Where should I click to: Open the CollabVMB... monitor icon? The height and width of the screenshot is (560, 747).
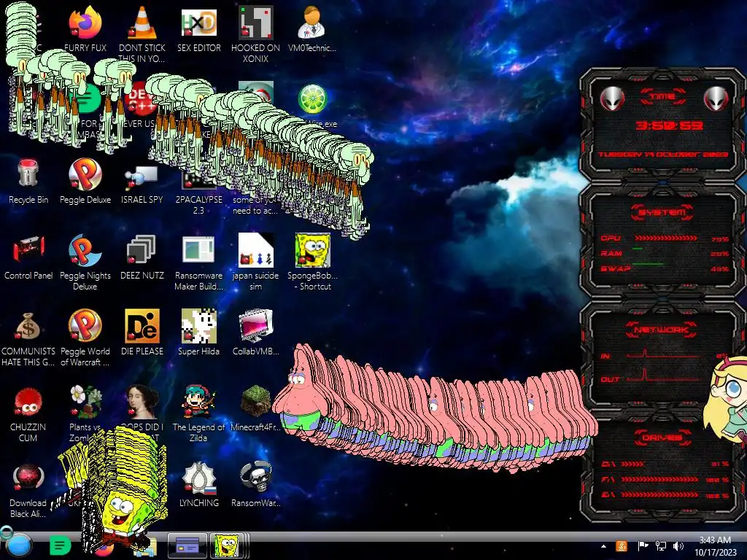click(x=255, y=326)
